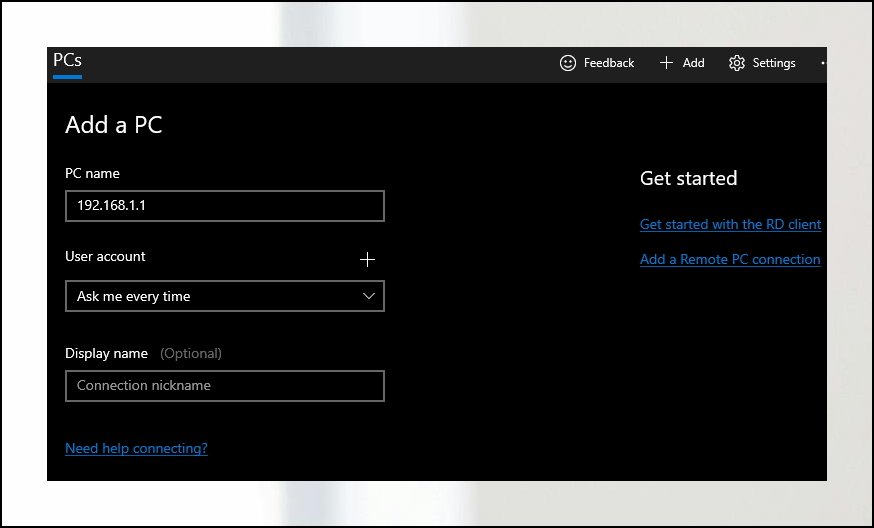Click the Add plus icon in toolbar
The height and width of the screenshot is (528, 874).
[x=666, y=63]
